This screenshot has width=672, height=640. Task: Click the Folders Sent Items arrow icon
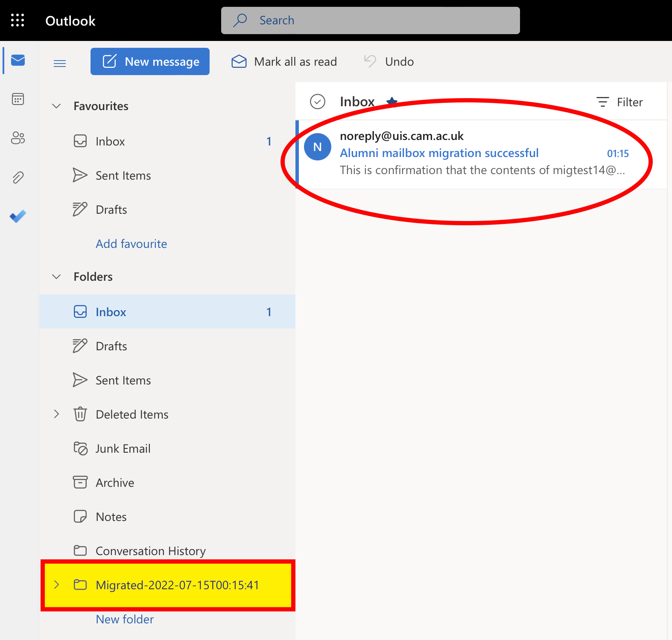(80, 380)
